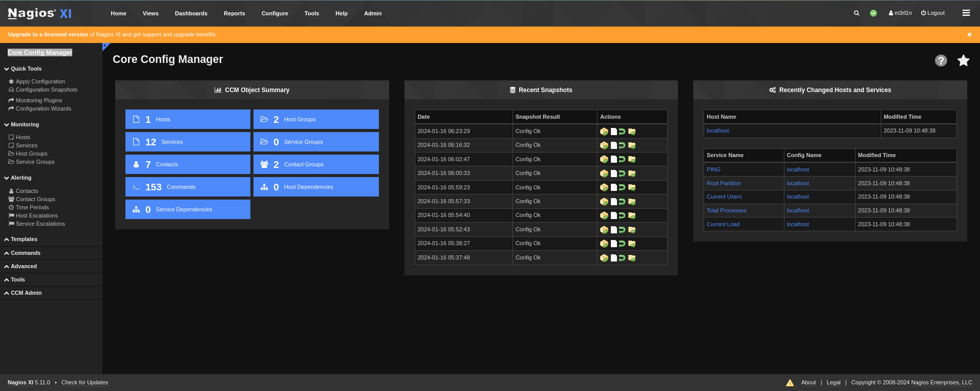Restore the 06:16:32 snapshot with green arrow
Screen dimensions: 980x391
point(622,145)
